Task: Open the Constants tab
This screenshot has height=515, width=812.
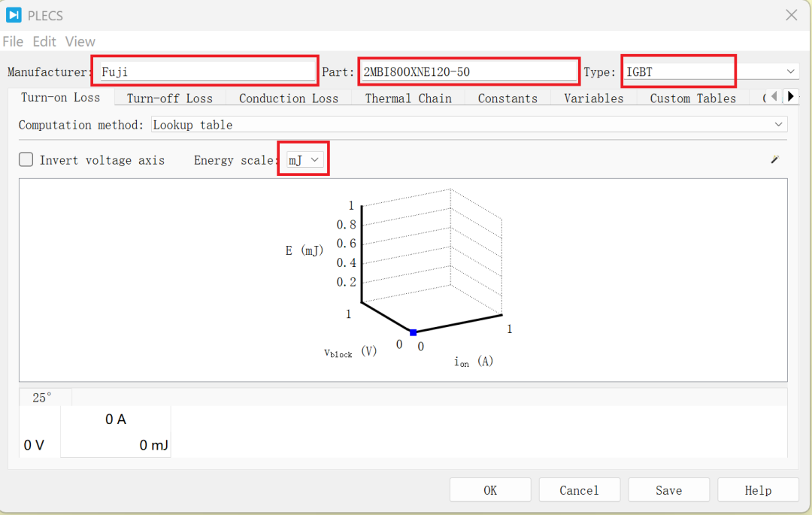Action: click(507, 98)
